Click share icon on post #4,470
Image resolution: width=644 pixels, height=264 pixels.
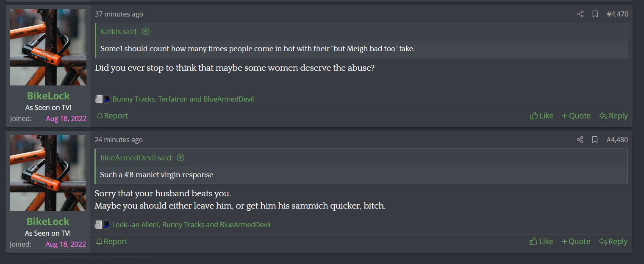580,14
